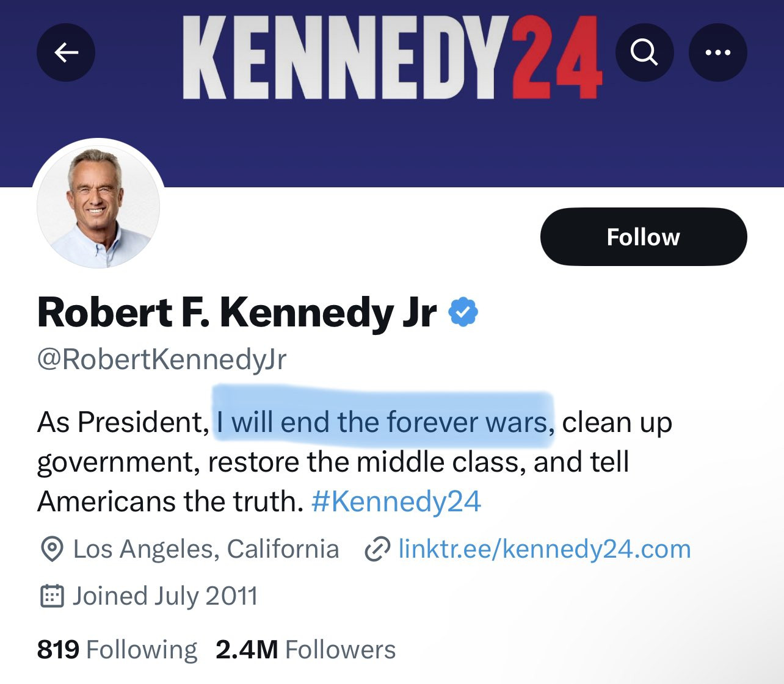
Task: View the 2.4M Followers list
Action: click(305, 649)
